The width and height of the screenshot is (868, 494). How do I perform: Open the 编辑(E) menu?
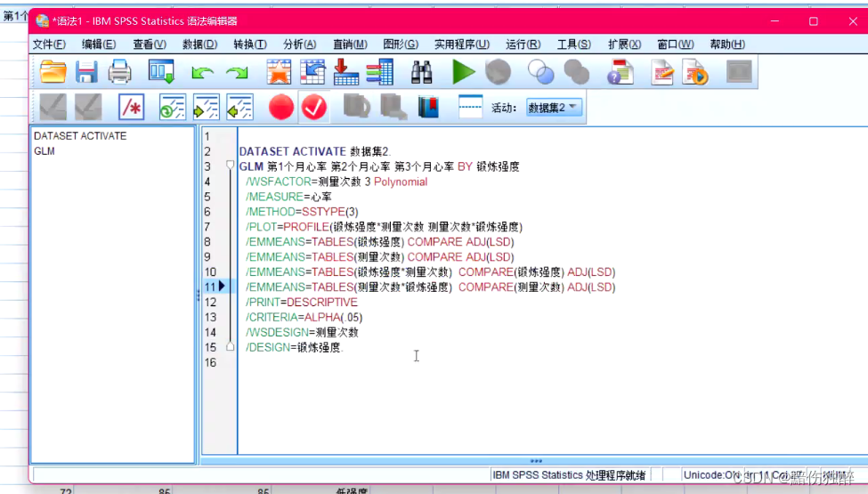coord(99,45)
